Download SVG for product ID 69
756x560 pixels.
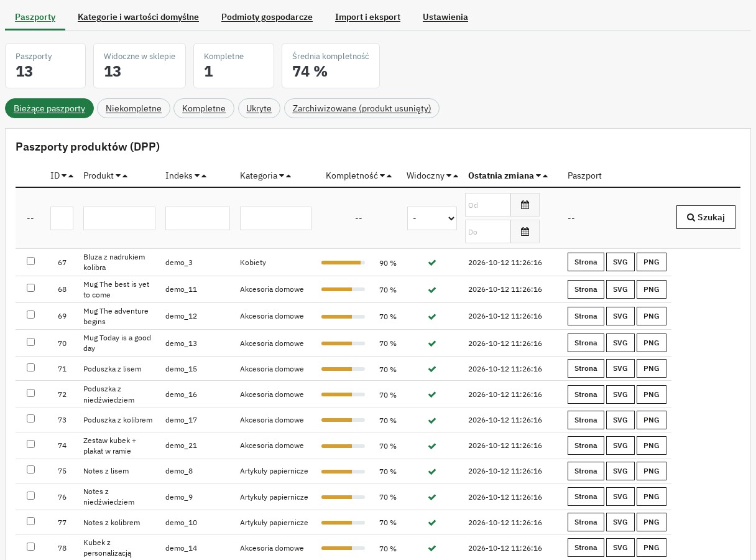[x=620, y=316]
